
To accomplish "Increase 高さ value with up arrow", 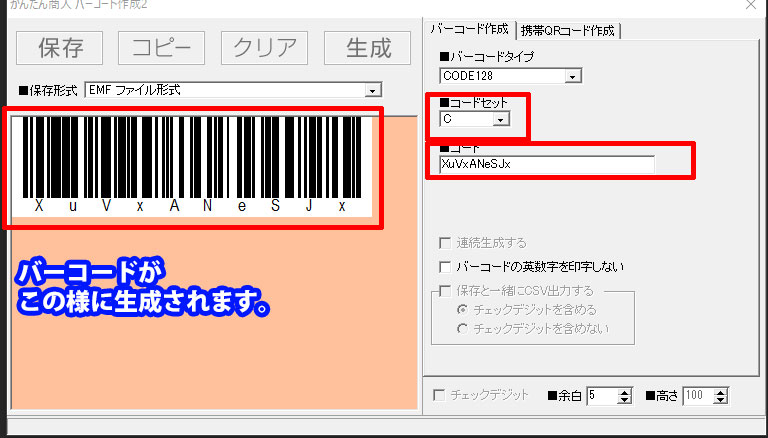I will pyautogui.click(x=722, y=392).
